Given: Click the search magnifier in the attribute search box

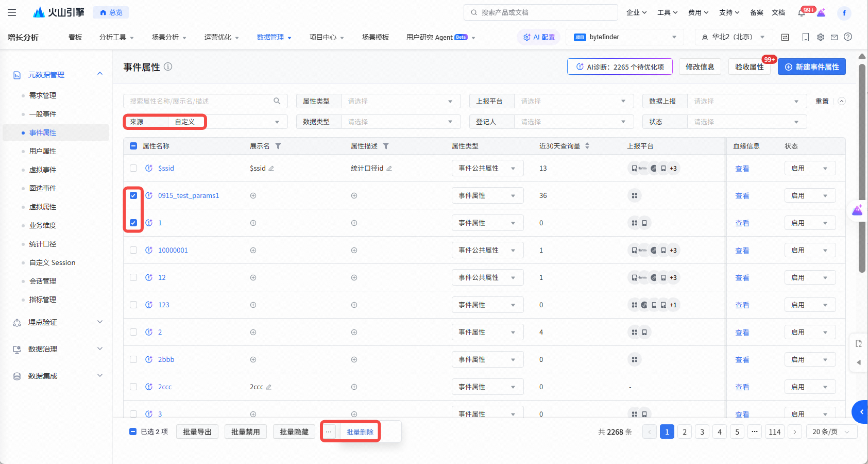Looking at the screenshot, I should tap(277, 101).
